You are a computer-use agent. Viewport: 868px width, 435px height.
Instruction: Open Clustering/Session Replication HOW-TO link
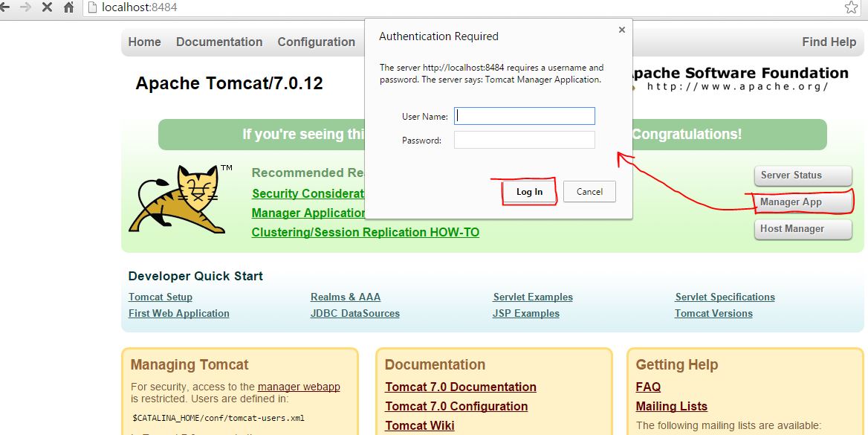(x=365, y=233)
